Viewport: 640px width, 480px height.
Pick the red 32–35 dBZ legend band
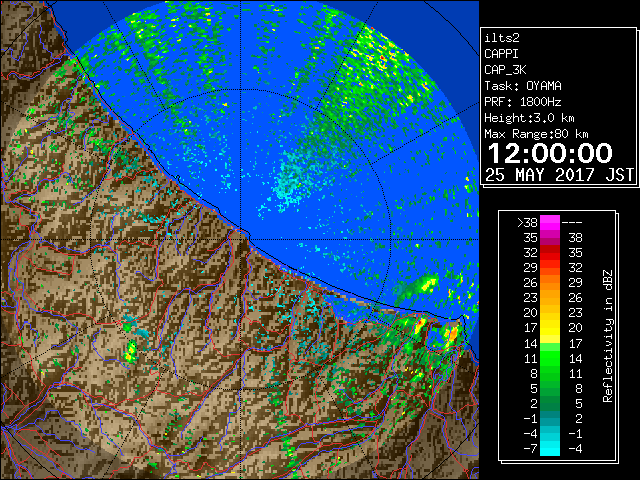coord(550,253)
